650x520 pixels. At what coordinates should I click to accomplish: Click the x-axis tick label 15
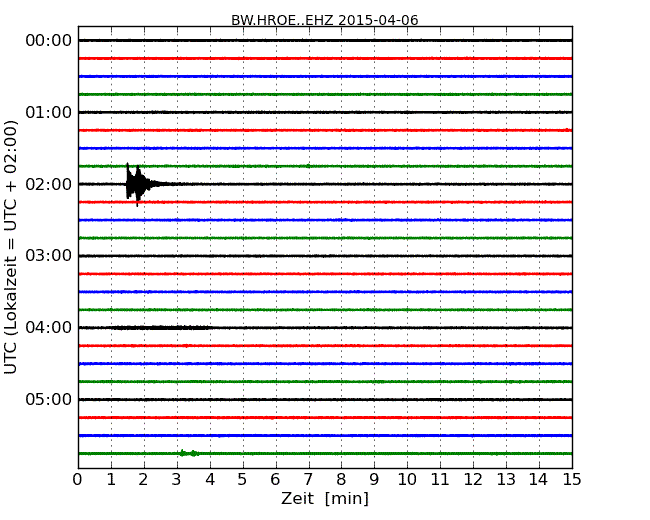coord(572,479)
